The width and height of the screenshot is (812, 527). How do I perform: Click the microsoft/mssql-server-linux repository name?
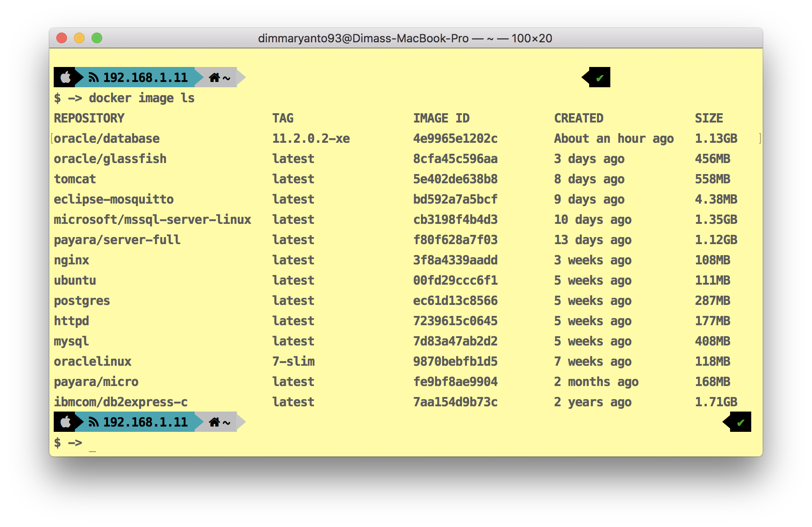(x=152, y=219)
